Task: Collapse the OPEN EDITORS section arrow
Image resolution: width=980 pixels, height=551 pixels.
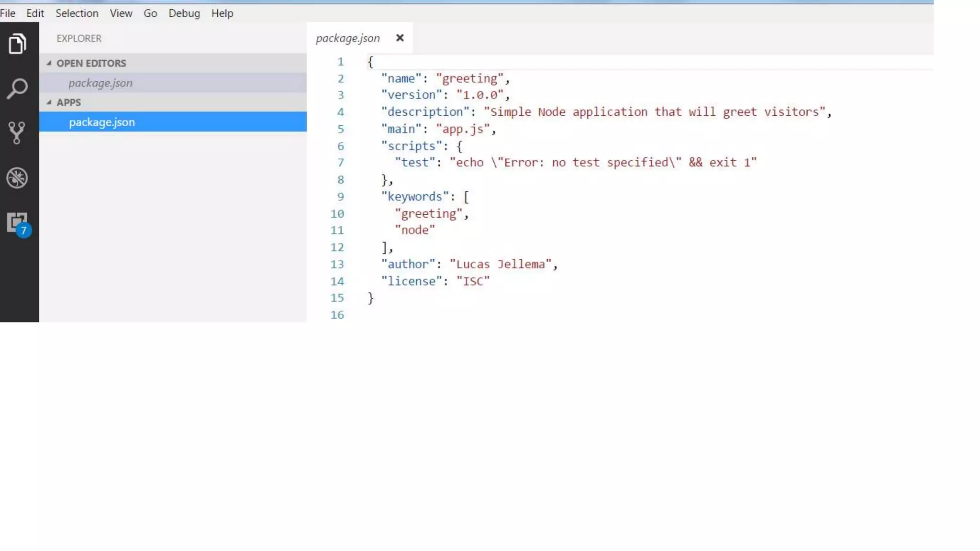Action: point(49,63)
